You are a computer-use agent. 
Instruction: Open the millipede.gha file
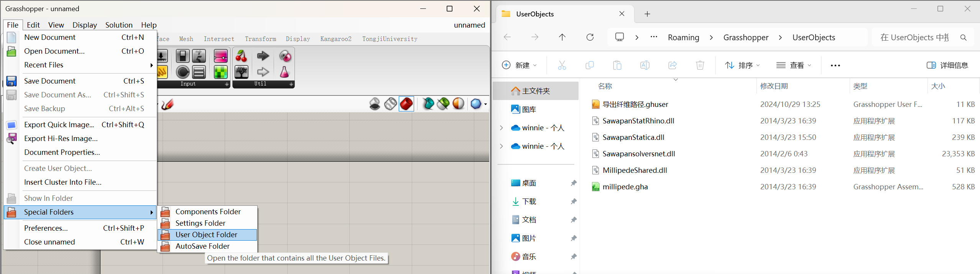(x=625, y=187)
